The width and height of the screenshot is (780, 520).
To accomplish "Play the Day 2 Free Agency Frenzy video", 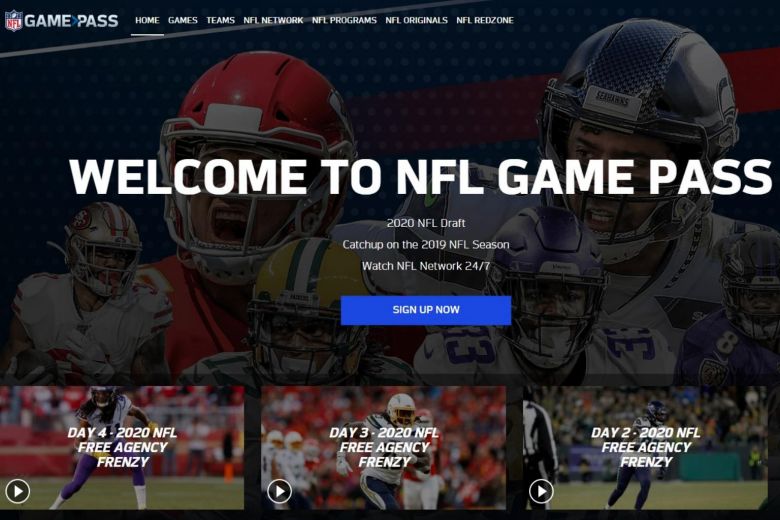I will coord(541,492).
